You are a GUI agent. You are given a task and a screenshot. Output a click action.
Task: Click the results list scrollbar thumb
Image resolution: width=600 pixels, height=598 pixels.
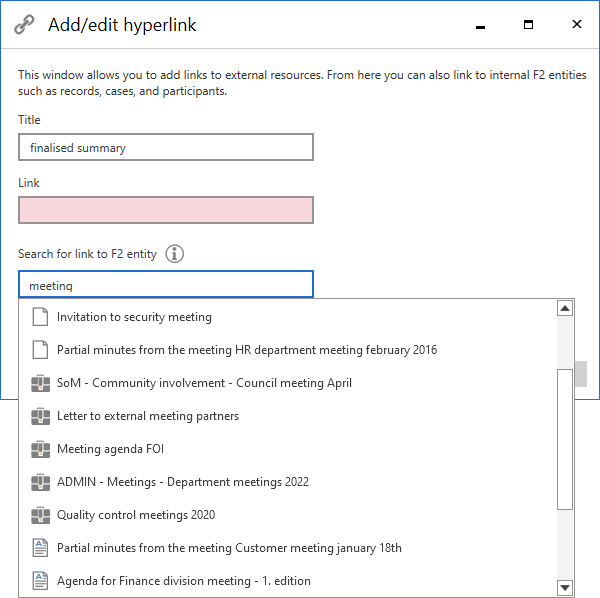pos(565,440)
